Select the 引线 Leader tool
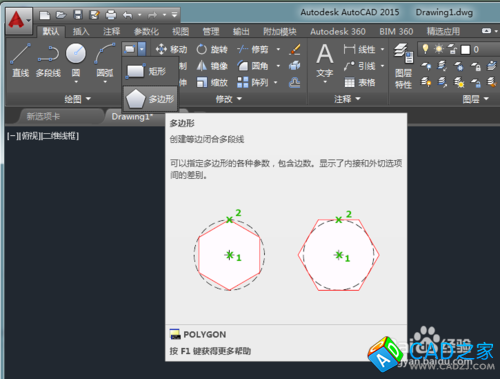The height and width of the screenshot is (379, 500). (359, 66)
